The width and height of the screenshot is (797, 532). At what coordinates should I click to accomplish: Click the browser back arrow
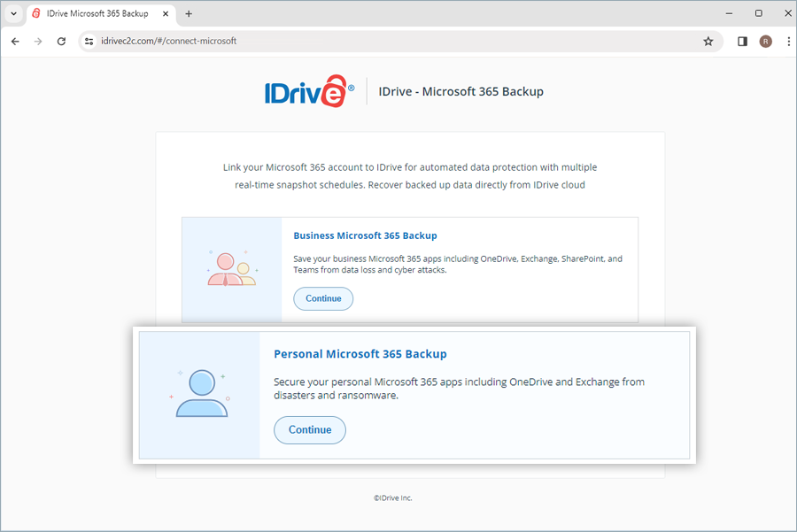click(x=15, y=41)
